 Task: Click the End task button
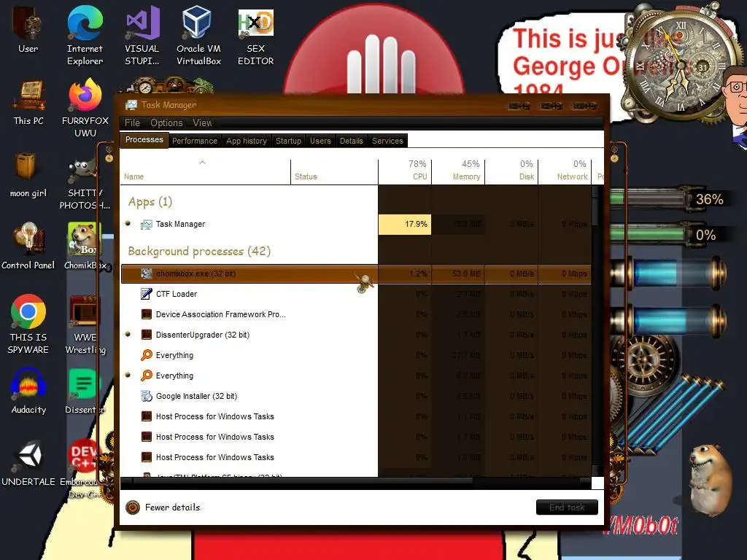[x=567, y=507]
